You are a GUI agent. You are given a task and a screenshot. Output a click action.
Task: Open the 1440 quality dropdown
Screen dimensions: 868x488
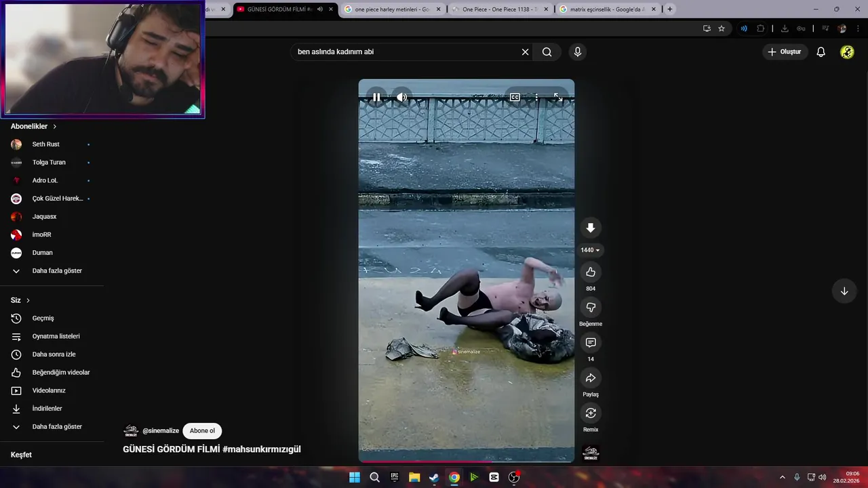pos(591,250)
